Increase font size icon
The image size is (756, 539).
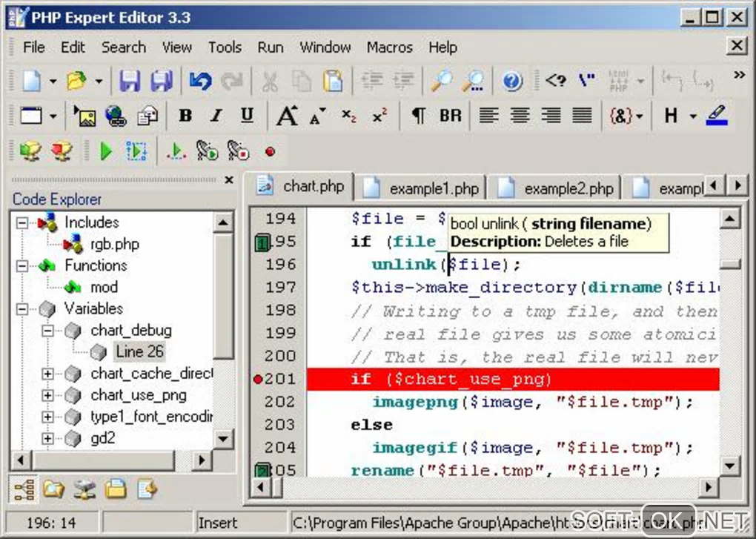pos(287,115)
